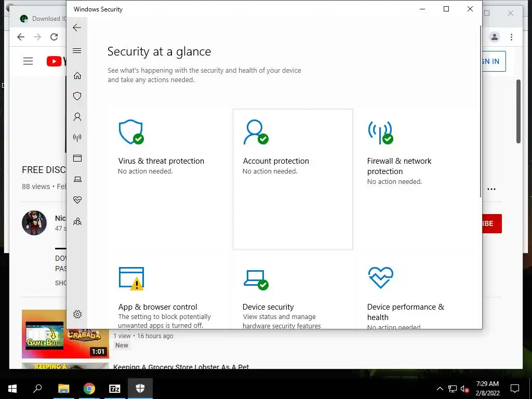The width and height of the screenshot is (532, 399).
Task: Click Device security tile laptop icon
Action: (256, 280)
